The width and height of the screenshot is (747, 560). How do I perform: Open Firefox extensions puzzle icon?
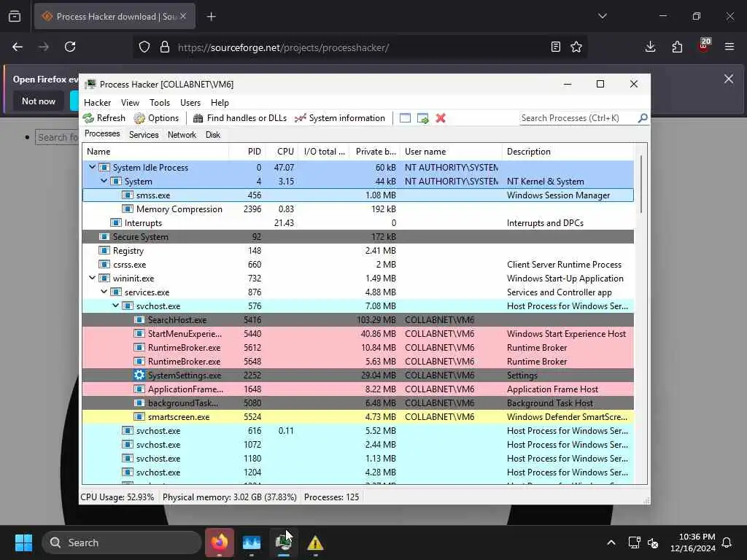(x=677, y=47)
